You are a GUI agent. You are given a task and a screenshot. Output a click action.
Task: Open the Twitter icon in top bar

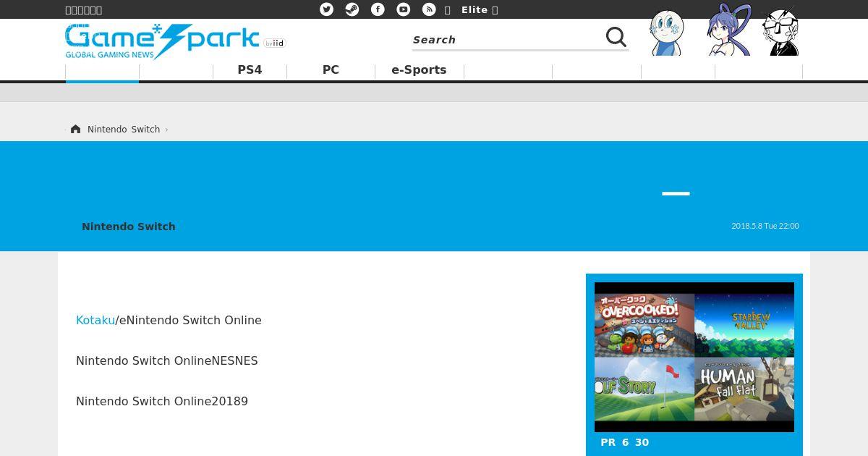(x=327, y=9)
